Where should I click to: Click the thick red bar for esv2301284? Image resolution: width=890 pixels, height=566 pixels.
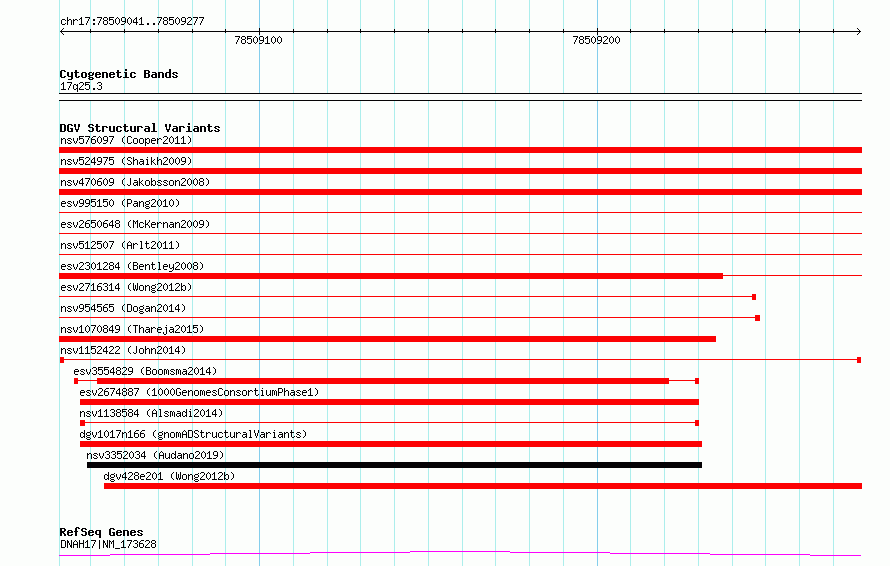[391, 276]
